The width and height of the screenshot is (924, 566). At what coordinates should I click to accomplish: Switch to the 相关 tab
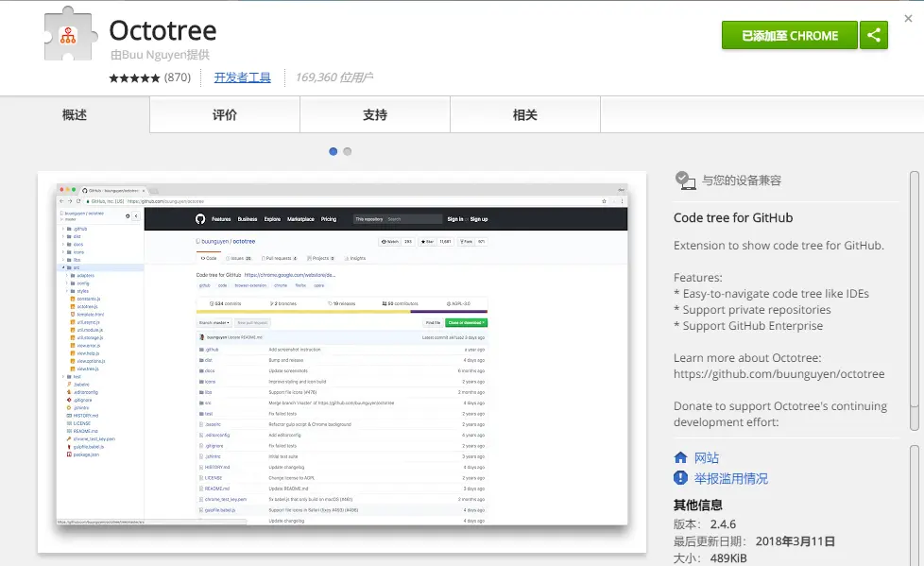click(x=525, y=115)
